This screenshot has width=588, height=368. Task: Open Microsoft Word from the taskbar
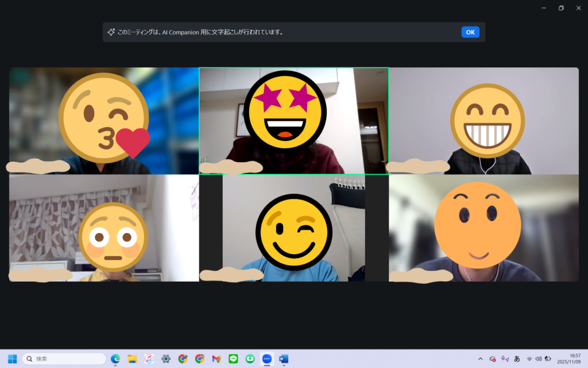(283, 359)
